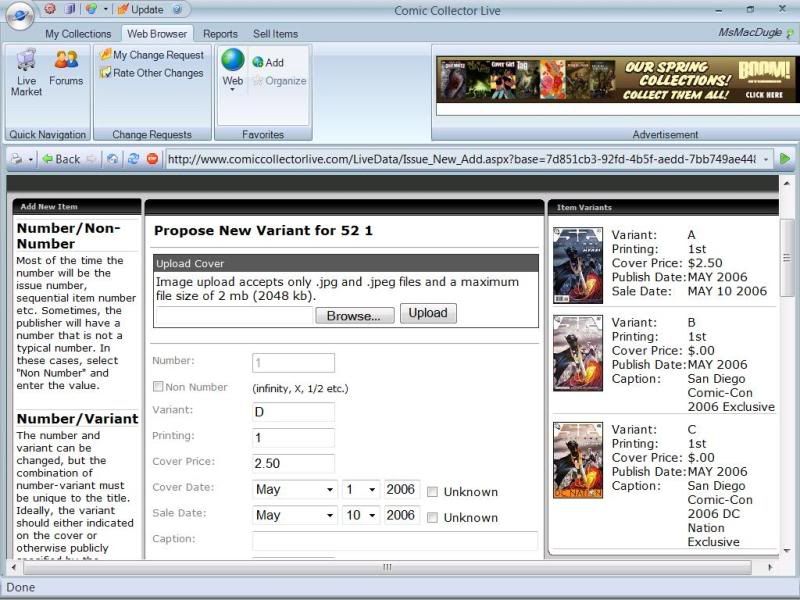This screenshot has height=600, width=800.
Task: Open the address bar history dropdown
Action: [766, 160]
